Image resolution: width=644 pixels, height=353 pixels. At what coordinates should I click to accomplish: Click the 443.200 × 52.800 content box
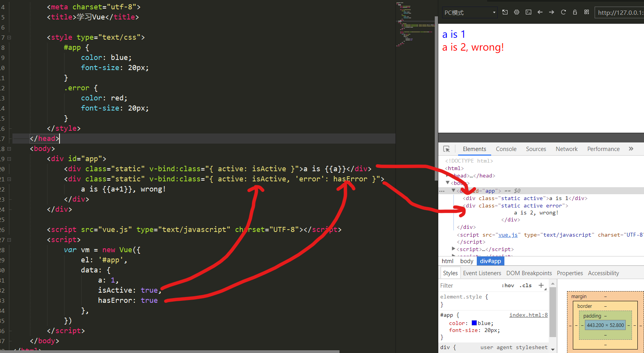pos(605,325)
